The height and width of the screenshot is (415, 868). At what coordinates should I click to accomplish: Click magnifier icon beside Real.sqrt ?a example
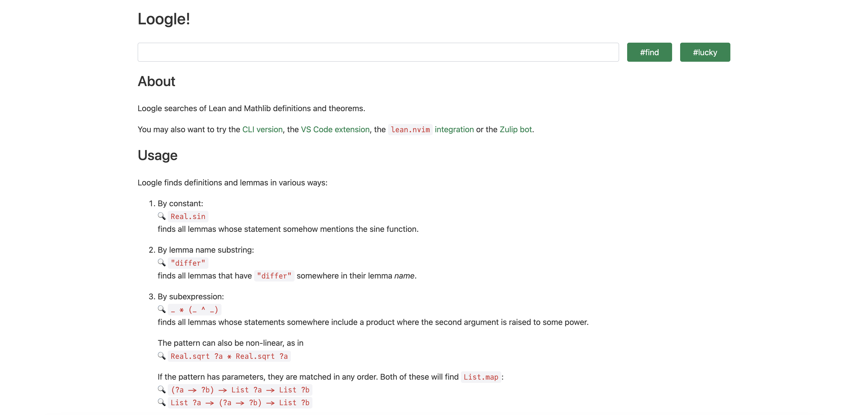click(162, 356)
